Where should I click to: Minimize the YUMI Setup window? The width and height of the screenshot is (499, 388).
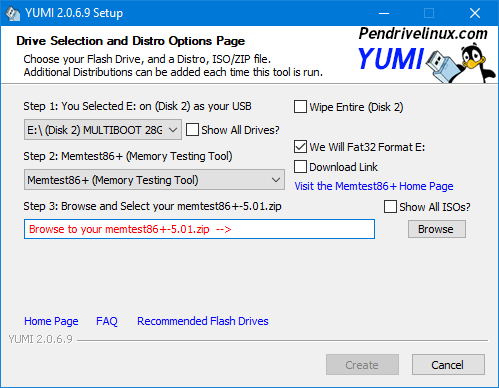click(384, 13)
